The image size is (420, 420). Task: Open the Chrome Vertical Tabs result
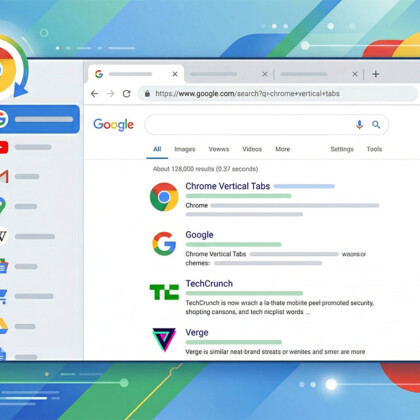pos(227,186)
